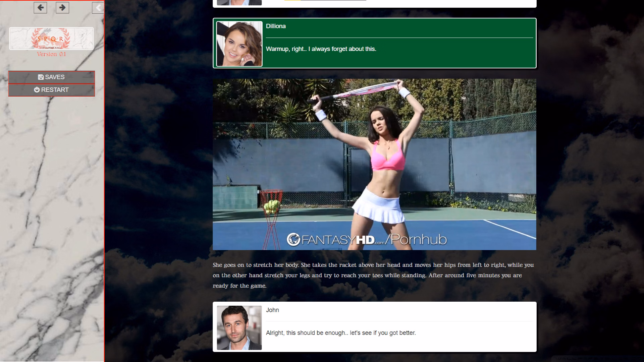The image size is (644, 362).
Task: Go forward with the right arrow button
Action: coord(62,7)
